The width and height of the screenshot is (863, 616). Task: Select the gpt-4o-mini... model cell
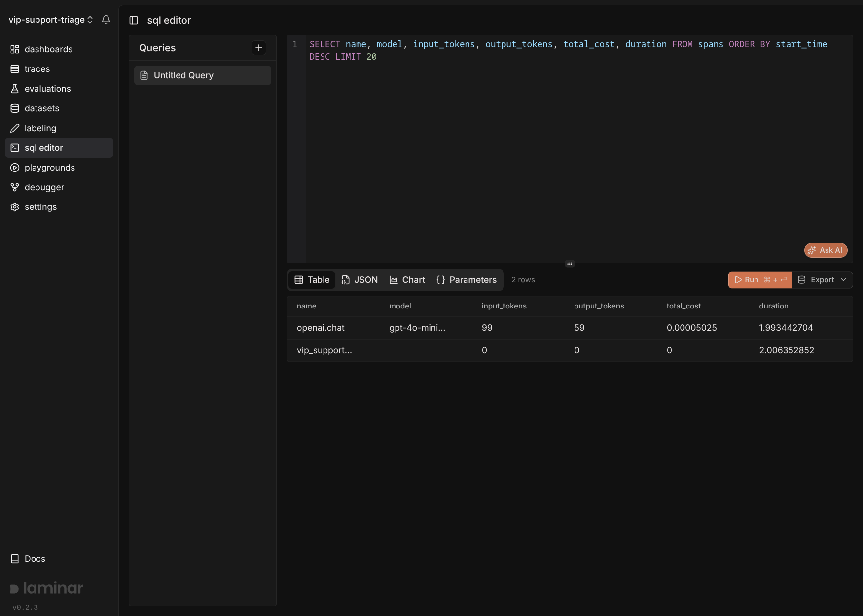pyautogui.click(x=417, y=328)
